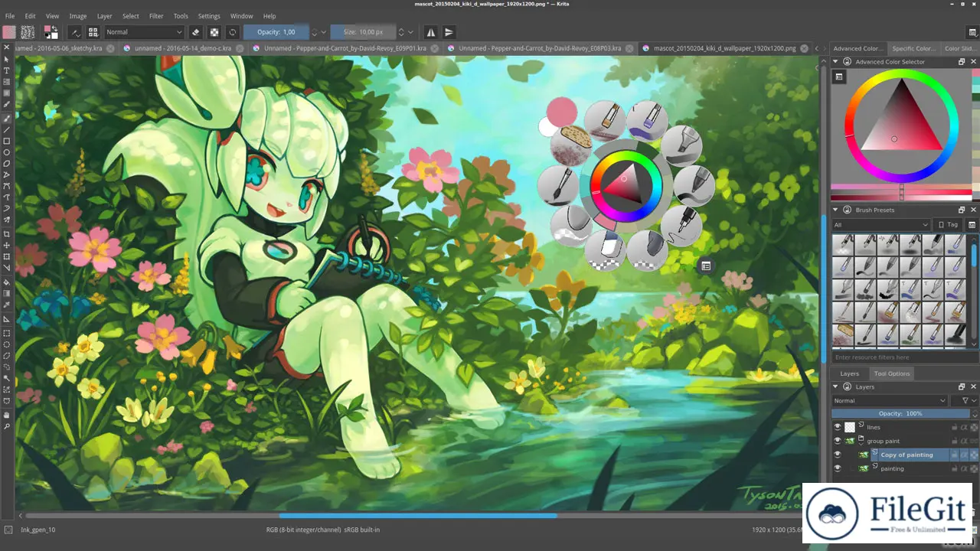Float the Layers docker
This screenshot has height=551, width=980.
[x=962, y=387]
